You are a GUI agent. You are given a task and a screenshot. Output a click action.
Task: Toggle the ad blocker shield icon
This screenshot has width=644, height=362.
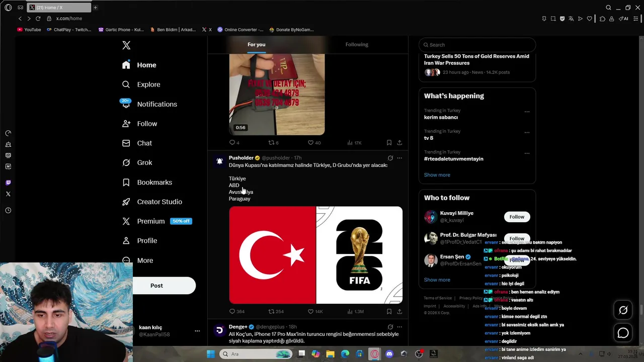click(562, 19)
